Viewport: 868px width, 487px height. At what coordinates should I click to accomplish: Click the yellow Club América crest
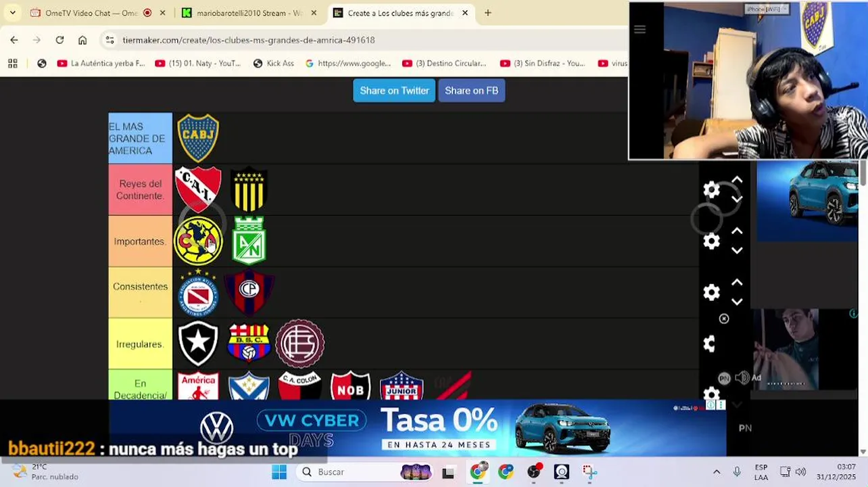(198, 241)
